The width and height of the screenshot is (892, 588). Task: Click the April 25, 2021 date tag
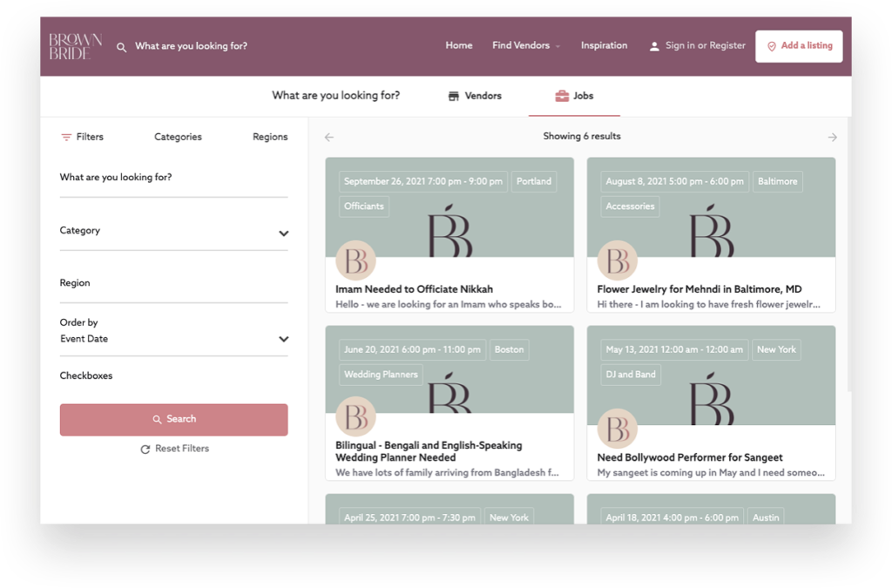(x=409, y=518)
